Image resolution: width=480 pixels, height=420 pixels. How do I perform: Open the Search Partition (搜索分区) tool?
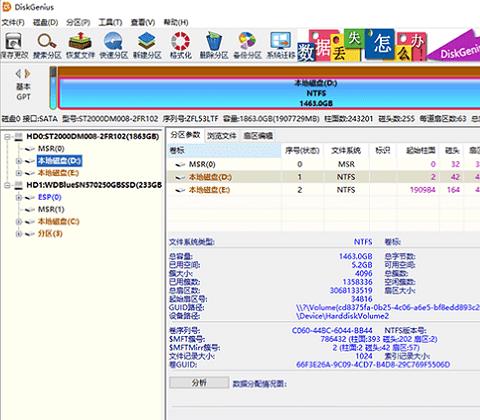pos(47,46)
